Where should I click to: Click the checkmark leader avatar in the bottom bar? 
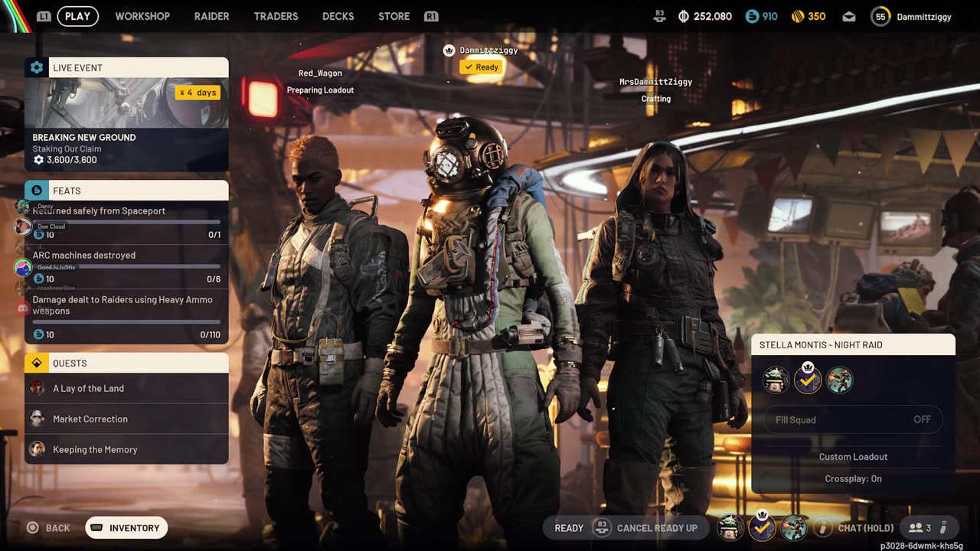pos(762,528)
